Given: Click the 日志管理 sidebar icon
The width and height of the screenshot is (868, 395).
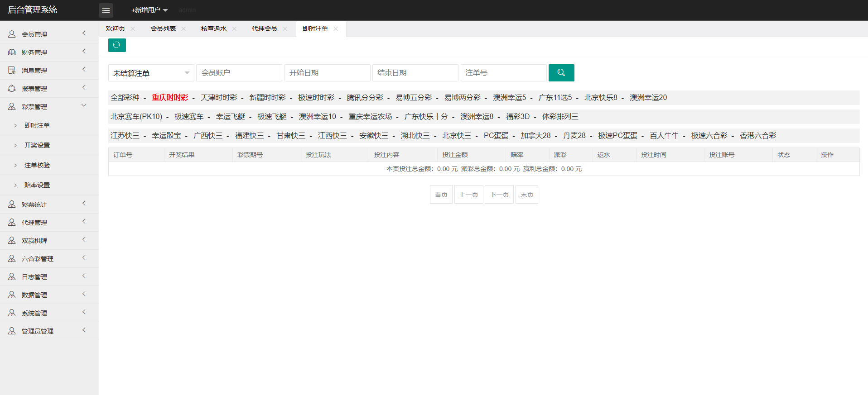Looking at the screenshot, I should click(12, 276).
